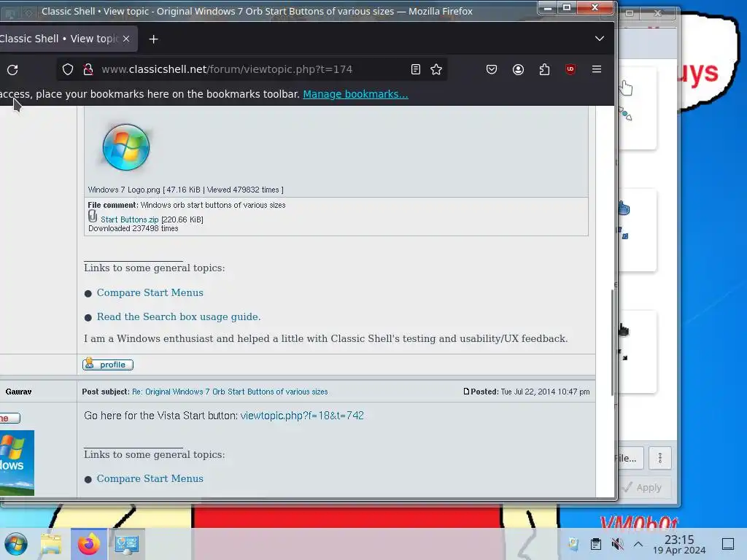Viewport: 747px width, 560px height.
Task: Click the Manage bookmarks link
Action: [355, 94]
